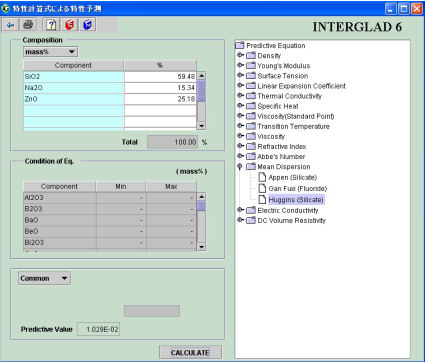This screenshot has height=363, width=425.
Task: Collapse the Mean Dispersion folder
Action: pyautogui.click(x=240, y=166)
